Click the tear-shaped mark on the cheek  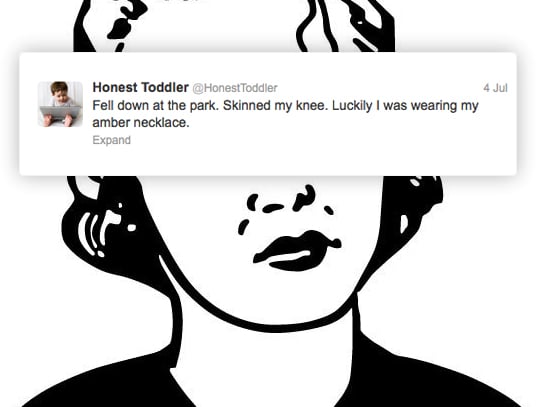point(243,227)
